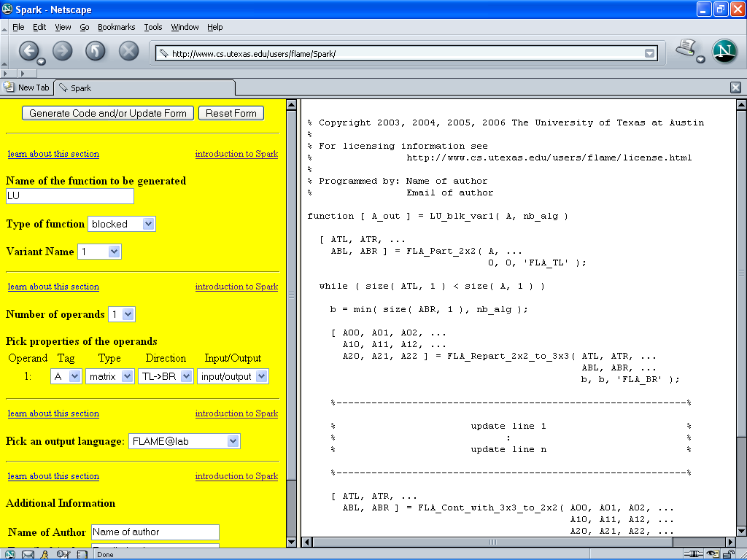
Task: Click the Name of Author input field
Action: pos(155,532)
